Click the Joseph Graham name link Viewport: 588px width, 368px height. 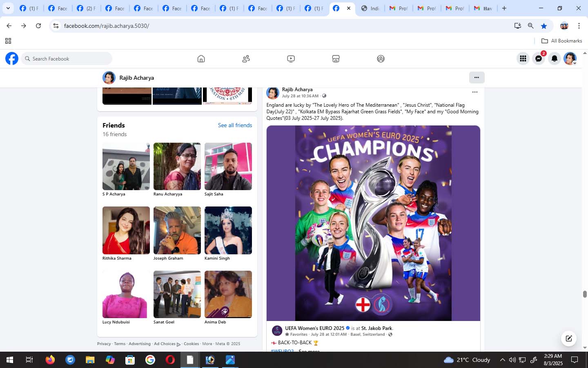[168, 258]
